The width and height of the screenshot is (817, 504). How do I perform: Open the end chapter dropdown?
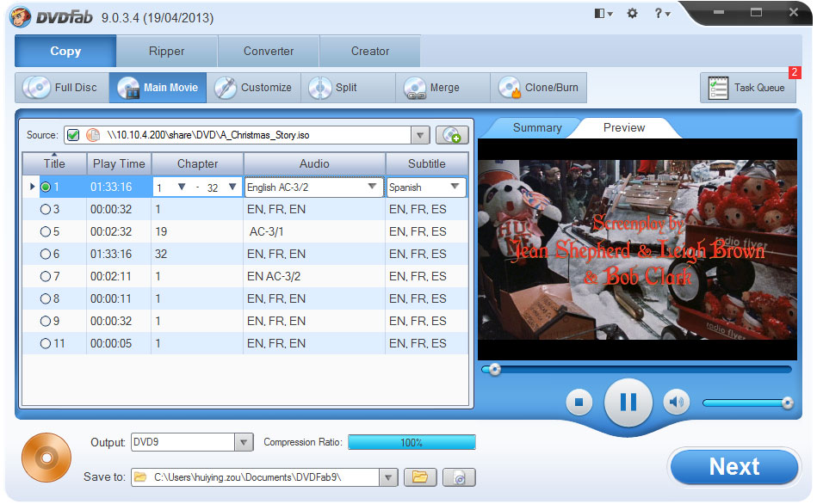232,187
